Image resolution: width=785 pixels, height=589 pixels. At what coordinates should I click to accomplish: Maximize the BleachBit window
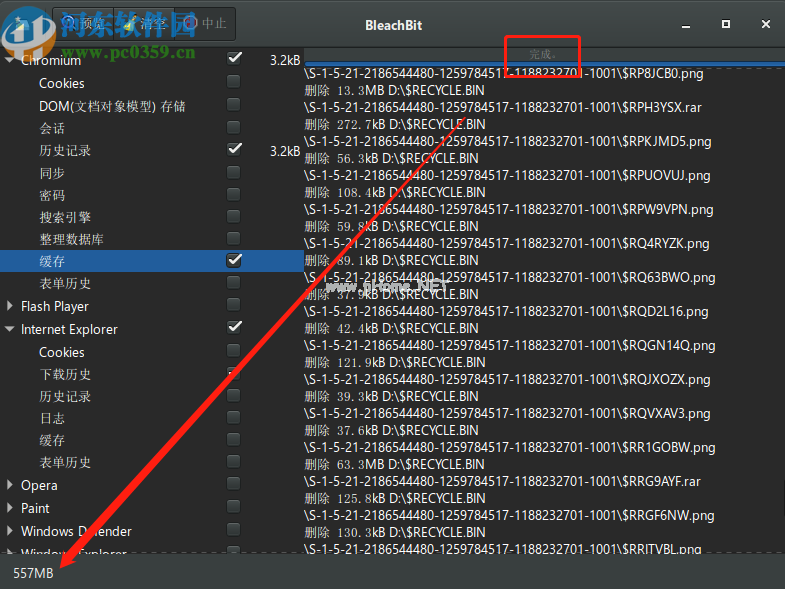coord(725,23)
